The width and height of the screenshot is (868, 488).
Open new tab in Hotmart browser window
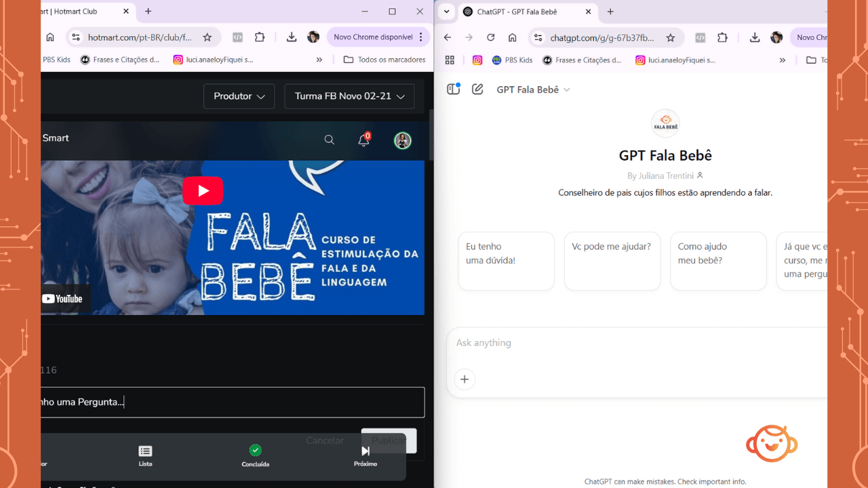pyautogui.click(x=149, y=12)
